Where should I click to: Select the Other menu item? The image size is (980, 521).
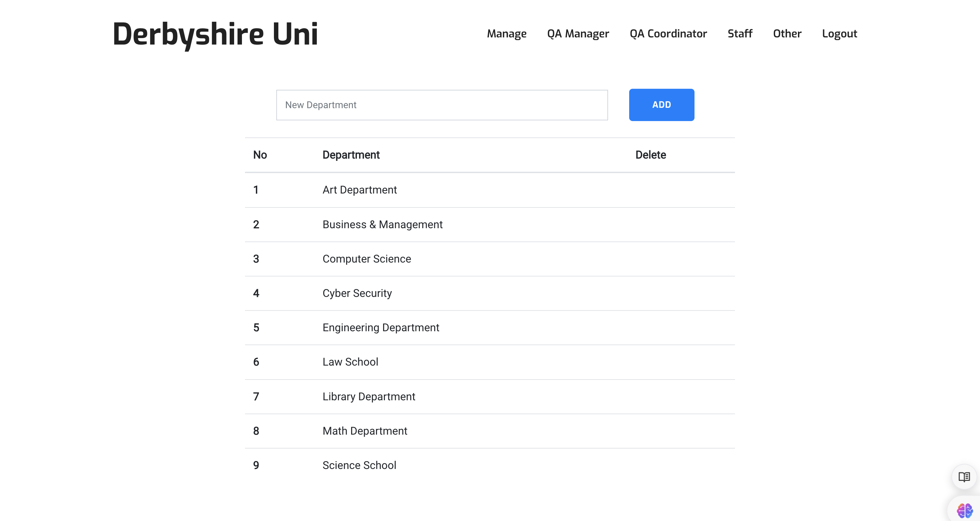click(x=787, y=33)
